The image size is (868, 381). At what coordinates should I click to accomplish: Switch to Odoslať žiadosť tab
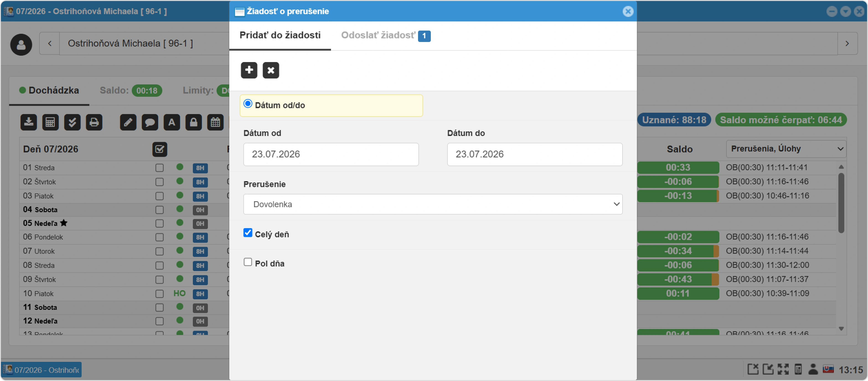pyautogui.click(x=385, y=35)
